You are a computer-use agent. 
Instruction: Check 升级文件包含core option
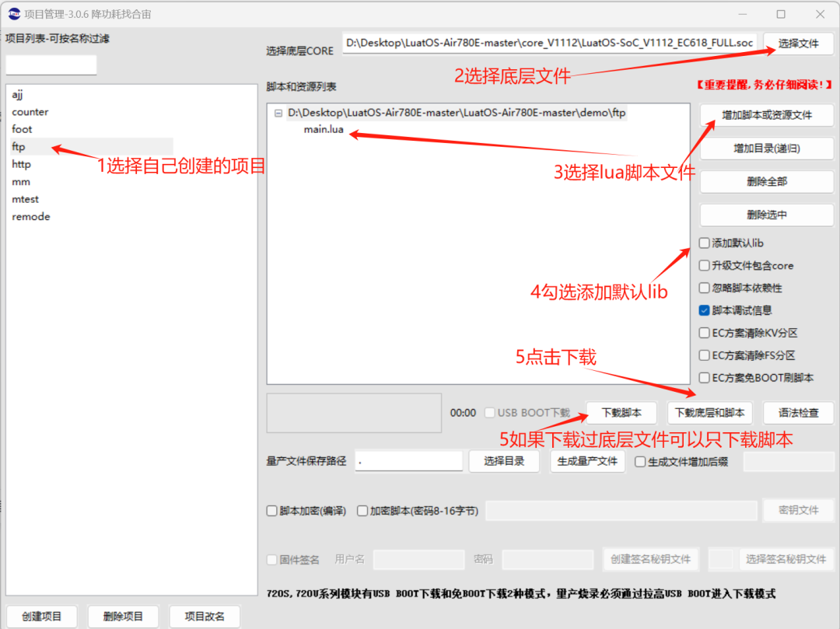click(x=705, y=266)
